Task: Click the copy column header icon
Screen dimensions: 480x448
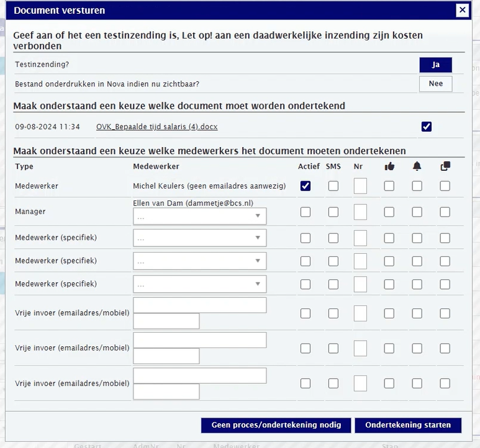Action: [x=445, y=166]
